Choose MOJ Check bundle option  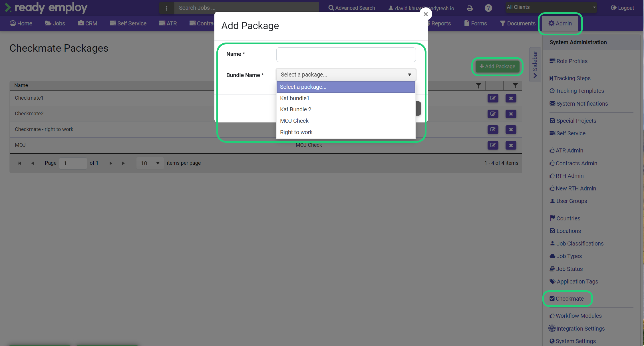[294, 121]
